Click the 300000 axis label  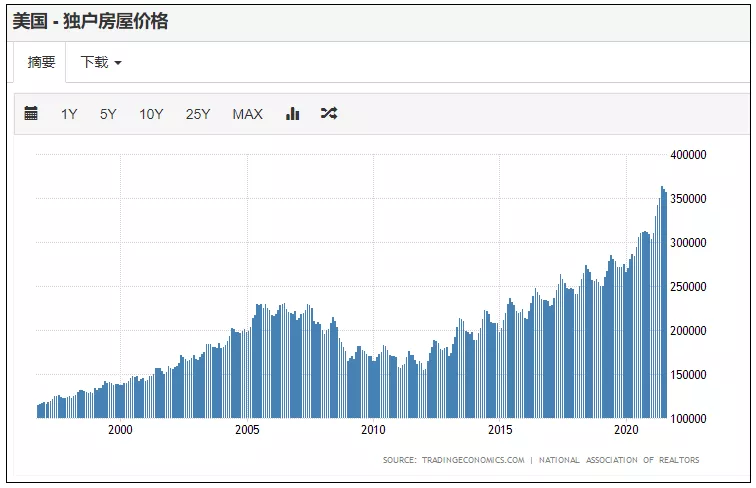[688, 243]
